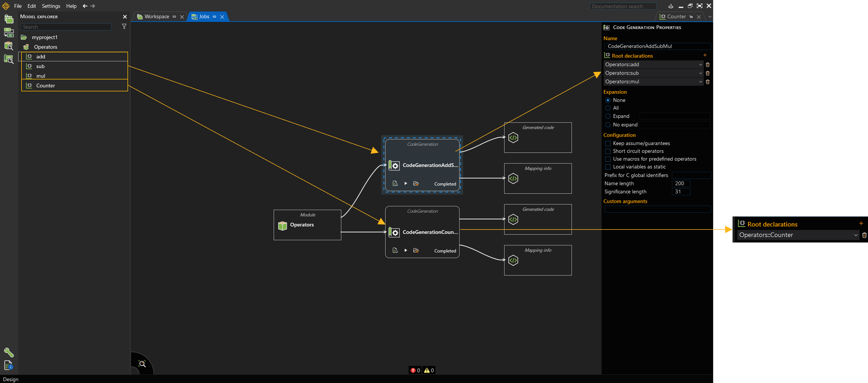Open the Operators::mul dropdown
This screenshot has width=868, height=383.
(700, 82)
